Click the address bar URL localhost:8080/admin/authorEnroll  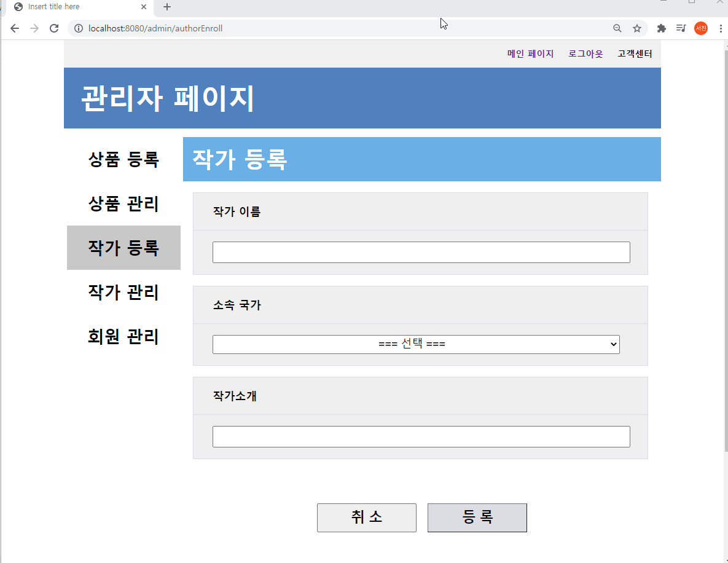[x=155, y=28]
